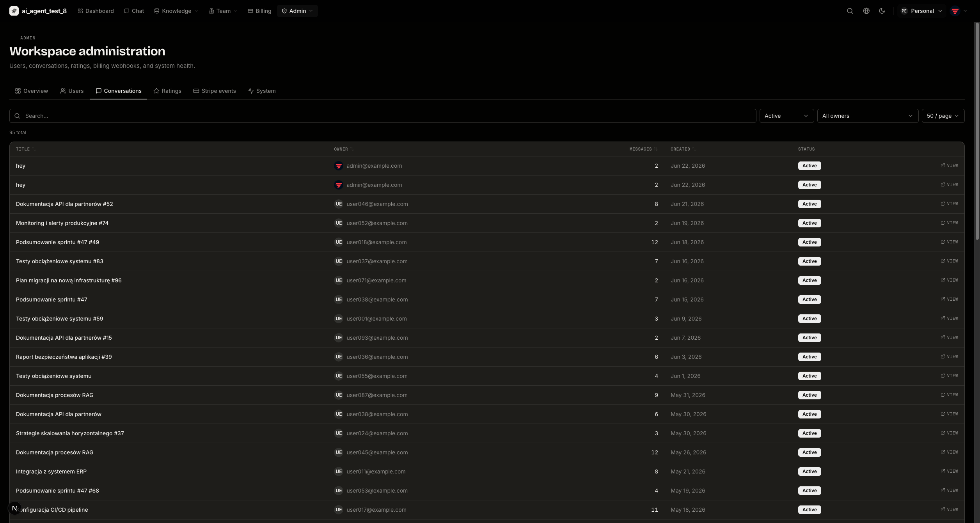This screenshot has height=523, width=980.
Task: Expand the All owners dropdown
Action: [x=868, y=116]
